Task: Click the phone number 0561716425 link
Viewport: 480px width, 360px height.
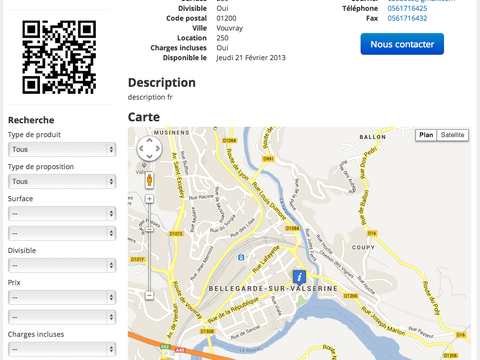Action: point(407,8)
